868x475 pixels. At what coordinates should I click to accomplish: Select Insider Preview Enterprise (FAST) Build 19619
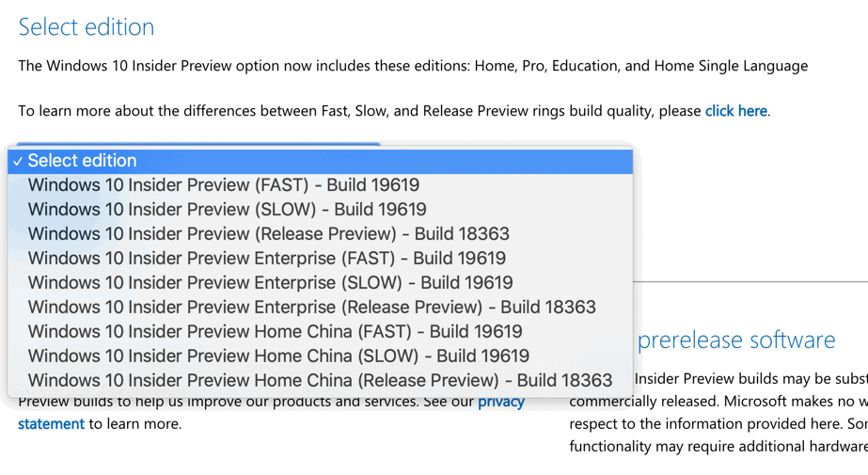pos(320,259)
